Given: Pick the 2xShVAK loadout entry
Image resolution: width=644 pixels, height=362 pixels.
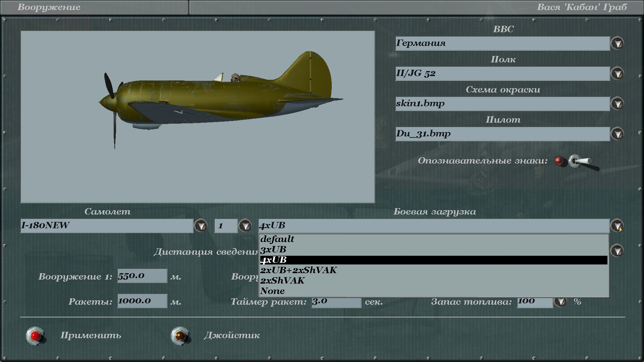Looking at the screenshot, I should click(282, 281).
